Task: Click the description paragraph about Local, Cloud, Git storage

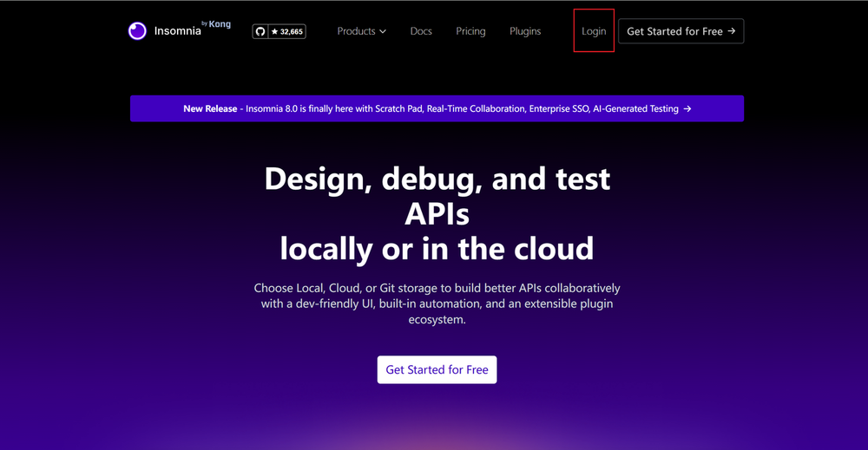Action: 437,303
